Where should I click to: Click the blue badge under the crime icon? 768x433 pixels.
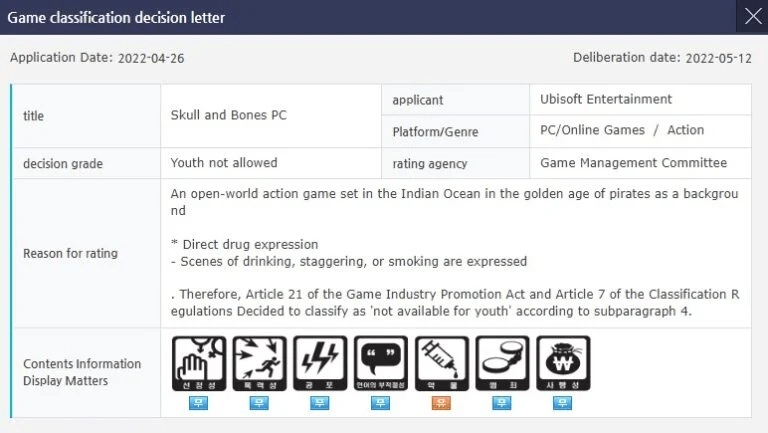(502, 404)
